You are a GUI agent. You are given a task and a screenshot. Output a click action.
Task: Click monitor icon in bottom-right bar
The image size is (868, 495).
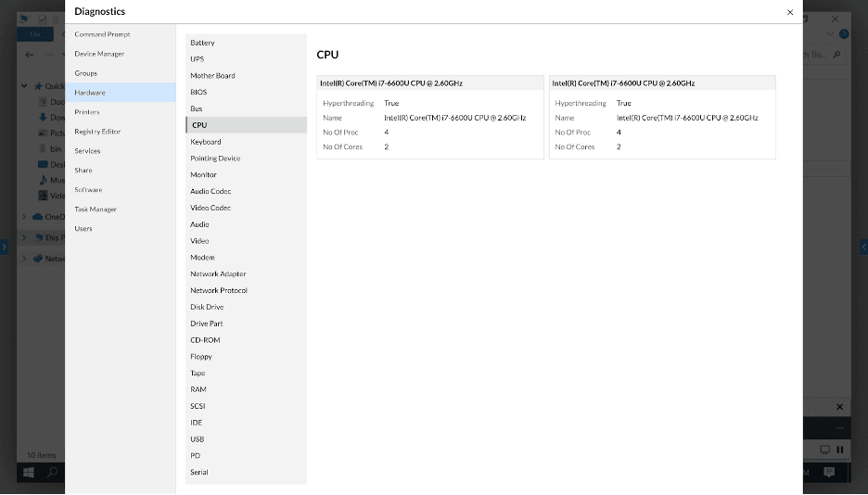(824, 450)
